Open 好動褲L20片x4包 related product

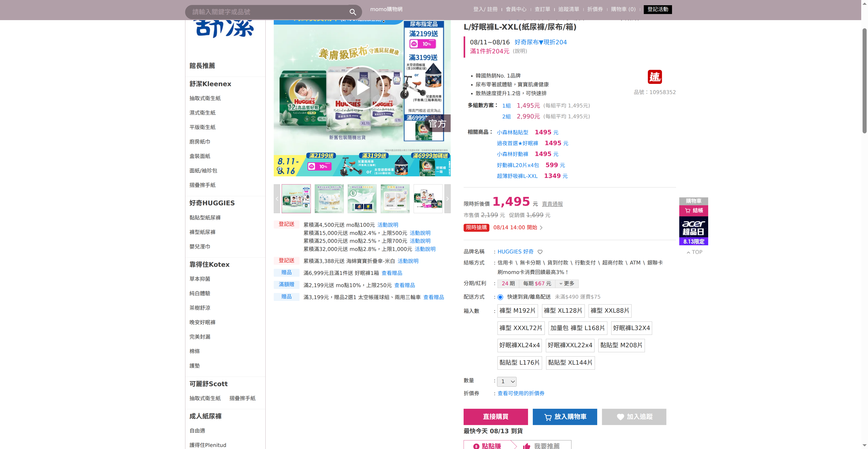518,165
